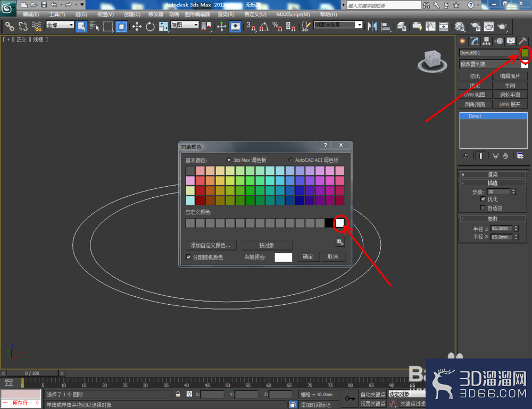Viewport: 532px width, 409px height.
Task: Activate the Select Object tool
Action: pyautogui.click(x=81, y=27)
